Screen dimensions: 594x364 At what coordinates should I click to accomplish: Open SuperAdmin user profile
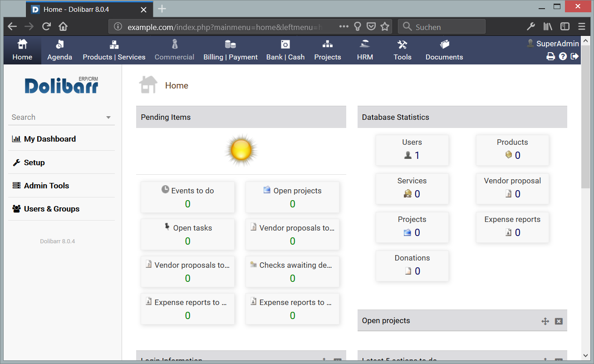tap(553, 44)
